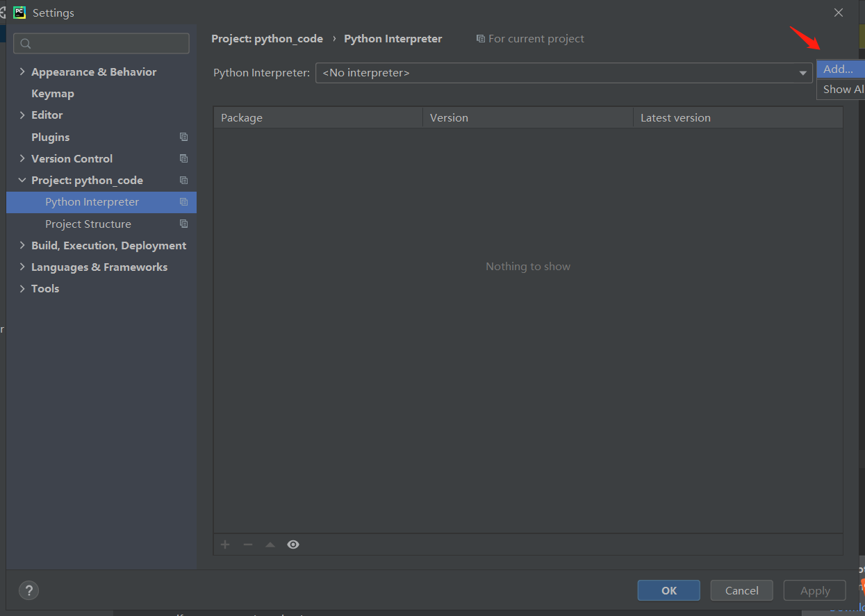Collapse the Project: python_code section
865x616 pixels.
point(22,180)
